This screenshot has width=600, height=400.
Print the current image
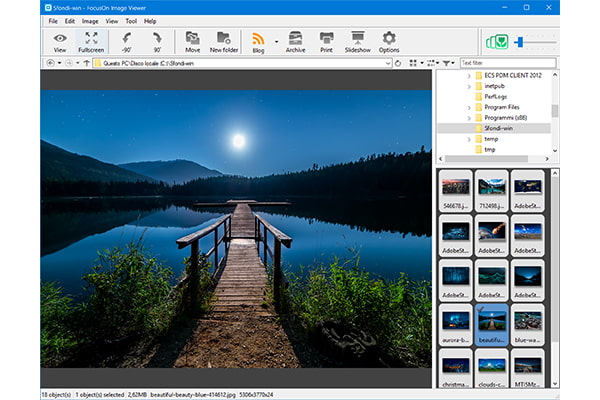click(x=326, y=41)
